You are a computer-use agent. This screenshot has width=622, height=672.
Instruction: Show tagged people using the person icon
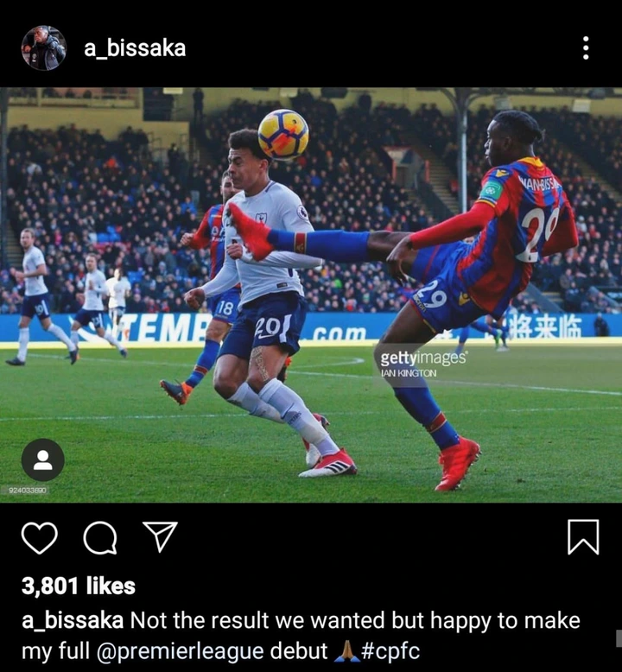pyautogui.click(x=43, y=460)
